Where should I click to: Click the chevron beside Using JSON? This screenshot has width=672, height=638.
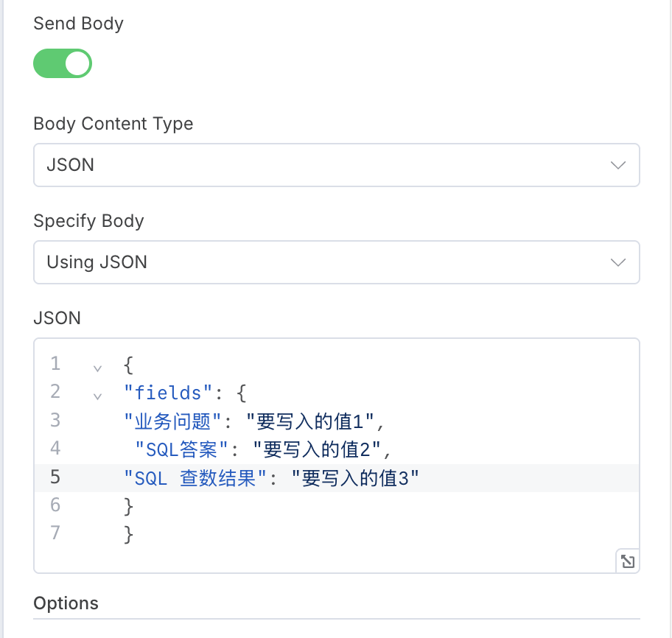coord(619,262)
